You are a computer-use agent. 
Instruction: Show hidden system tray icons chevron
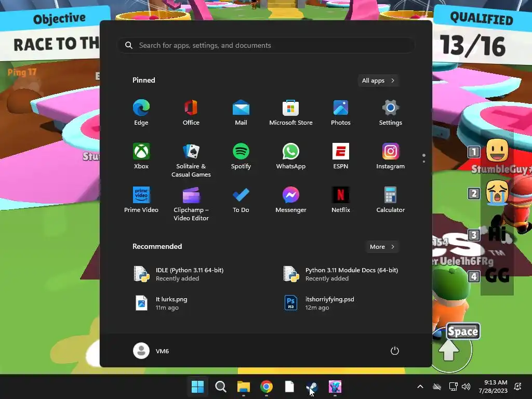click(420, 387)
